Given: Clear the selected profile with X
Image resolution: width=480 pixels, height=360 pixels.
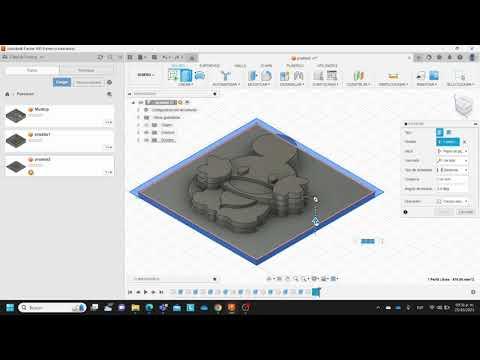Looking at the screenshot, I should (465, 142).
